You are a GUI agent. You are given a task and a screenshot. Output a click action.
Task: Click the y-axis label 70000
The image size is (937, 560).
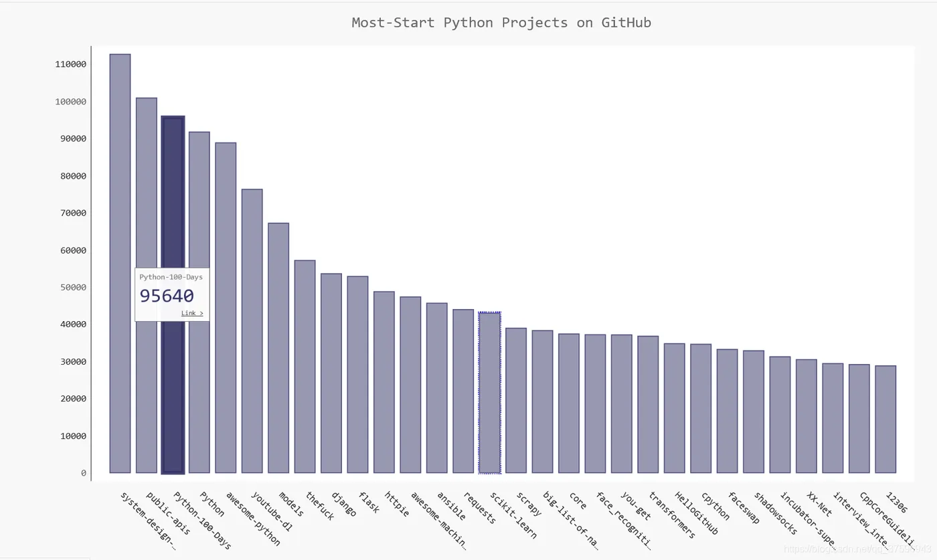74,213
